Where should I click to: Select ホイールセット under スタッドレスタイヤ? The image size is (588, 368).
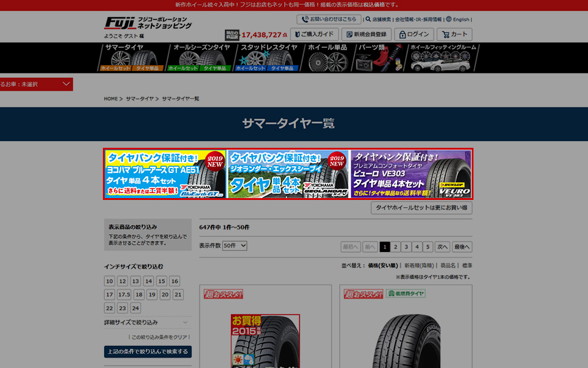250,68
